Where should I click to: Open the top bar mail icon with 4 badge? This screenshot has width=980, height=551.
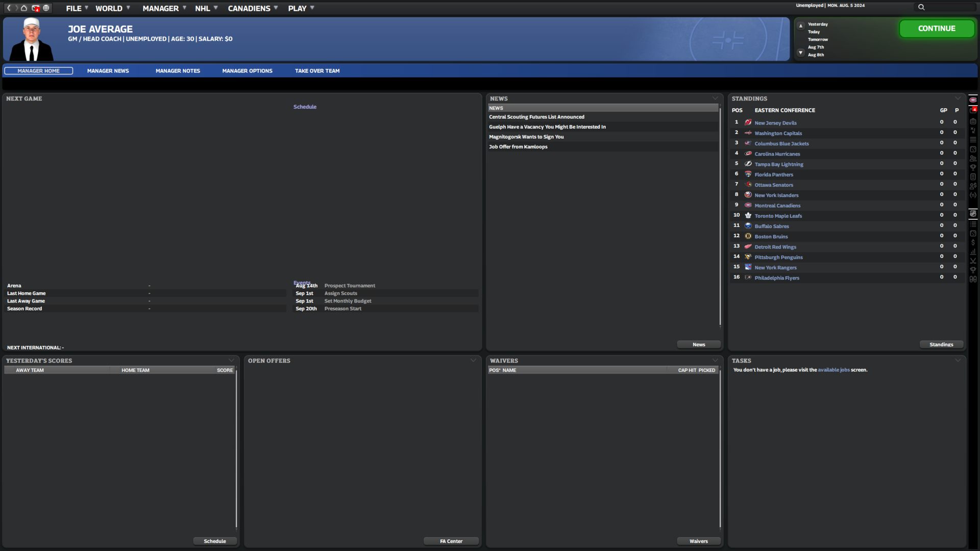click(x=35, y=8)
